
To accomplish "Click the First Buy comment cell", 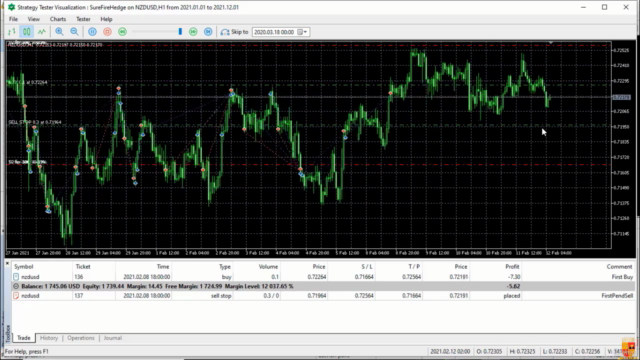I will (622, 277).
